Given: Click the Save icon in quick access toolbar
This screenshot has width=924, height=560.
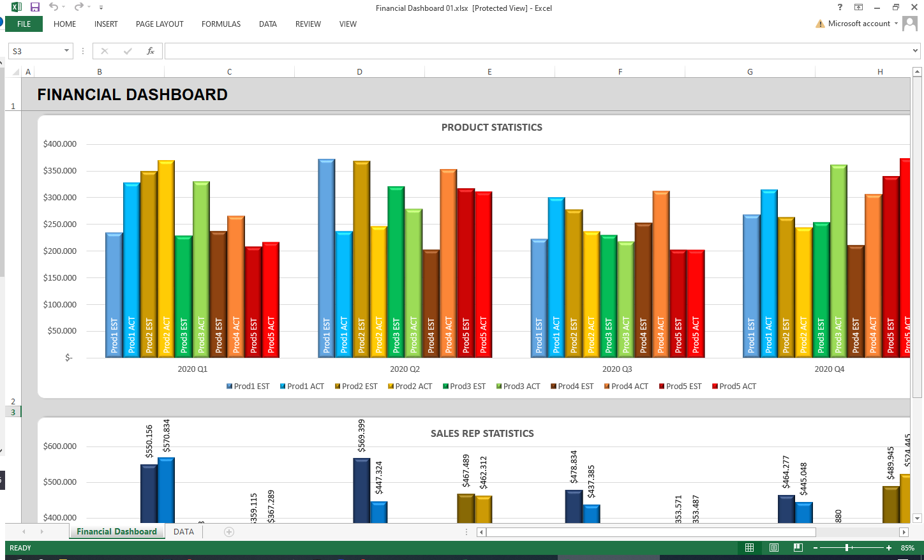Looking at the screenshot, I should click(35, 7).
